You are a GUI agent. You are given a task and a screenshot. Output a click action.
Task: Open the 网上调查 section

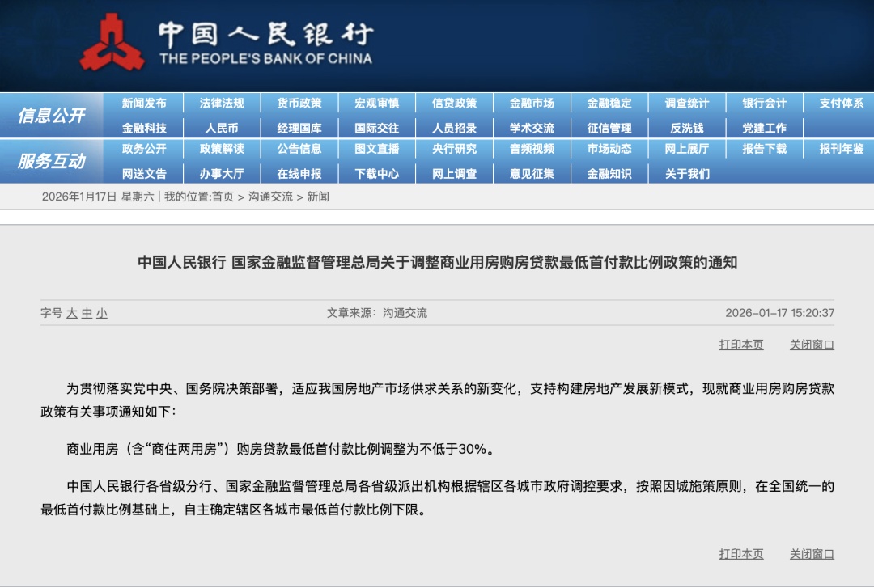455,173
